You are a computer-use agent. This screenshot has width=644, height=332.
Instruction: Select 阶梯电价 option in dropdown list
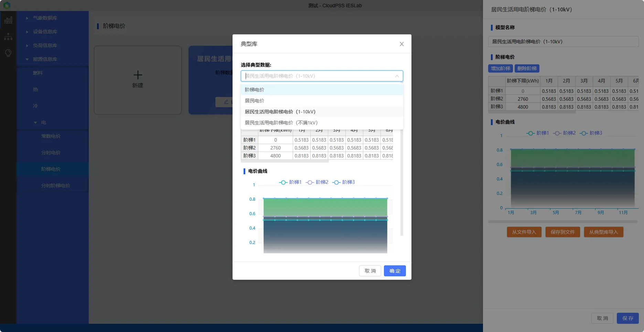[x=322, y=90]
